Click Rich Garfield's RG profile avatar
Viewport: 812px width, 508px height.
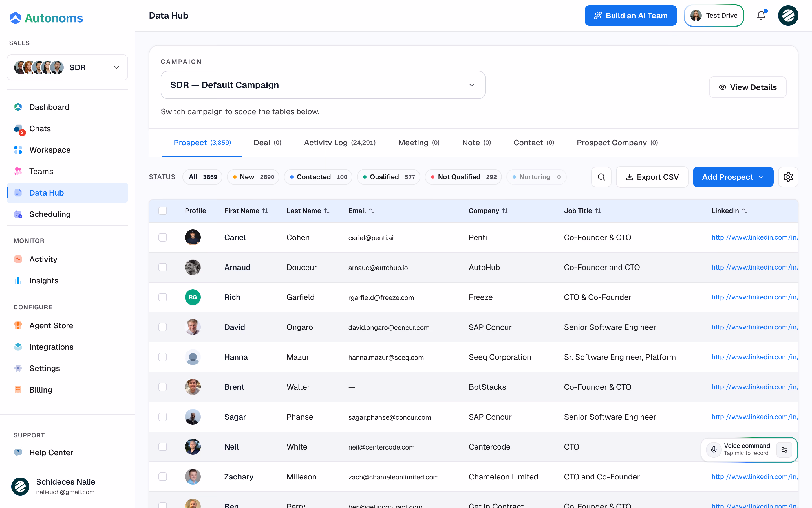(x=193, y=297)
